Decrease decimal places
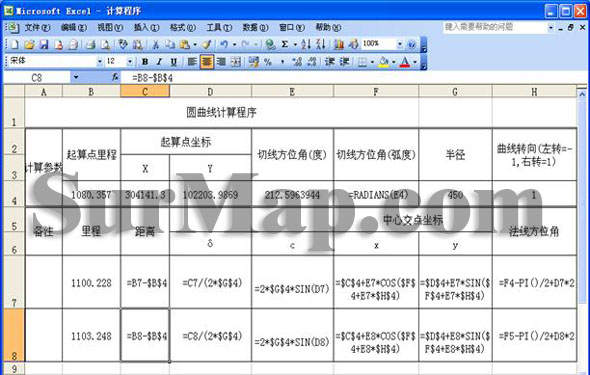The image size is (590, 375). tap(312, 62)
